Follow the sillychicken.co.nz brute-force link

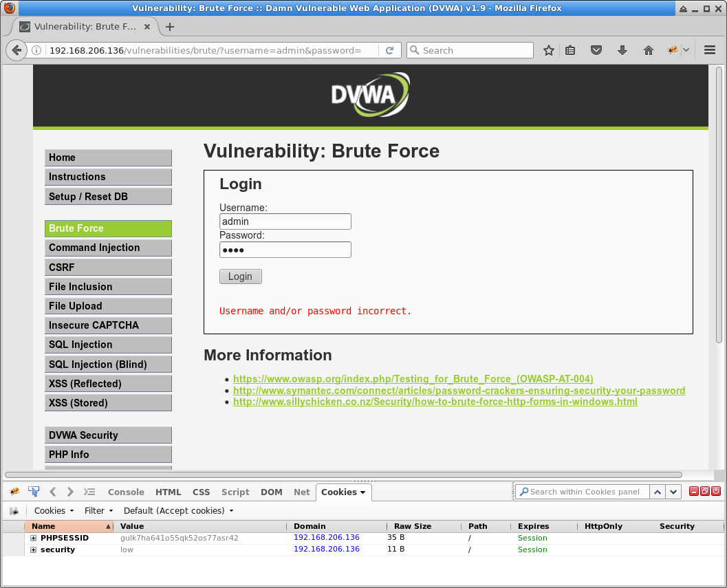[435, 402]
